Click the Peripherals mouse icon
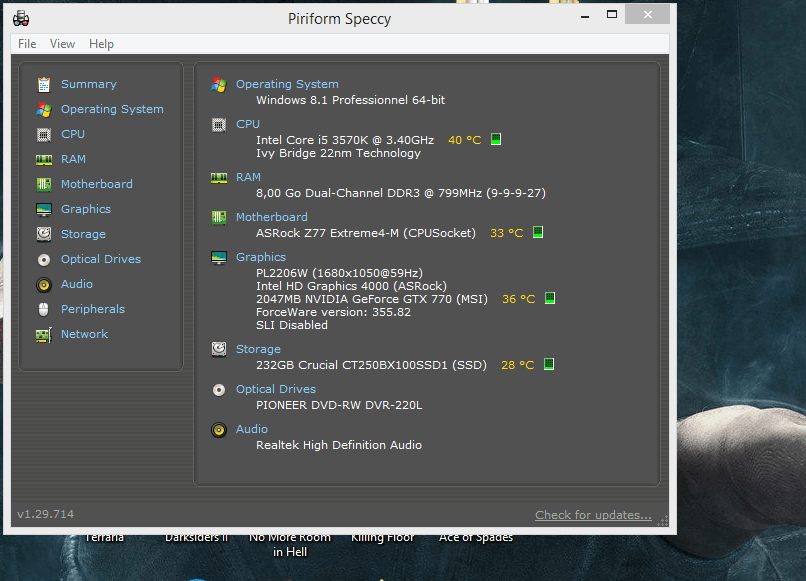Screen dimensions: 806x581 click(44, 309)
